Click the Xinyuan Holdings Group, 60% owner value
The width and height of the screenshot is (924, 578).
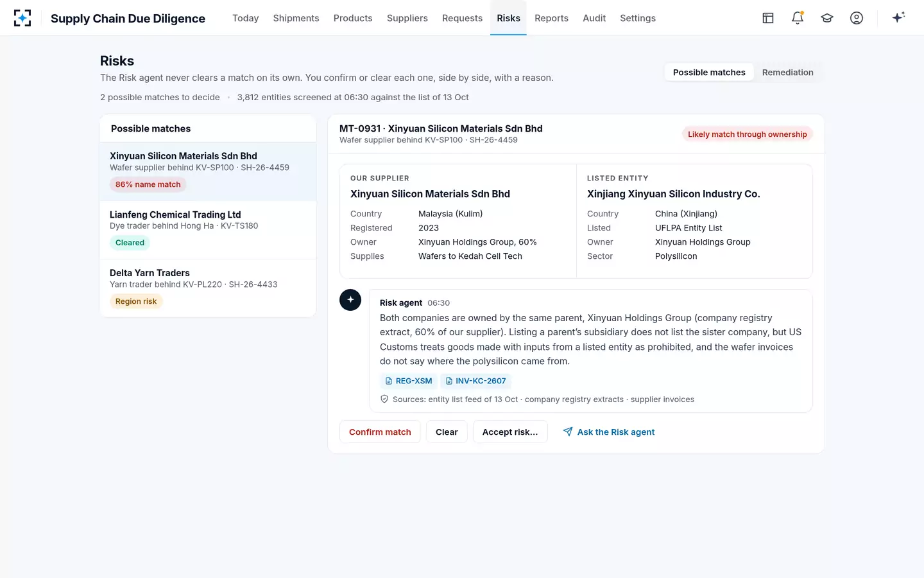click(477, 242)
